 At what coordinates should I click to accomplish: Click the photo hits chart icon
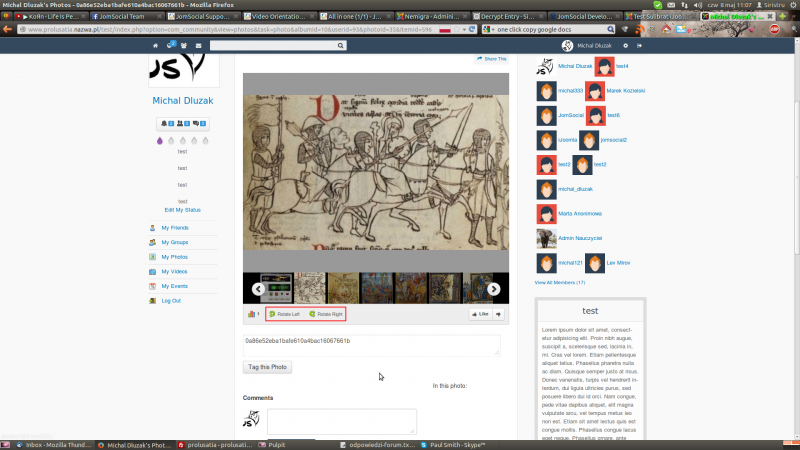pyautogui.click(x=254, y=314)
